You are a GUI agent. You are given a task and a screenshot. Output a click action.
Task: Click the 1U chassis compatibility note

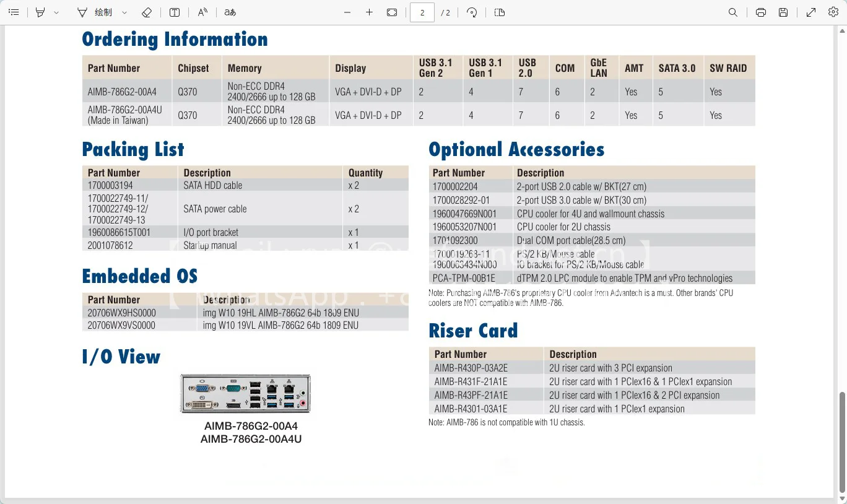point(506,422)
